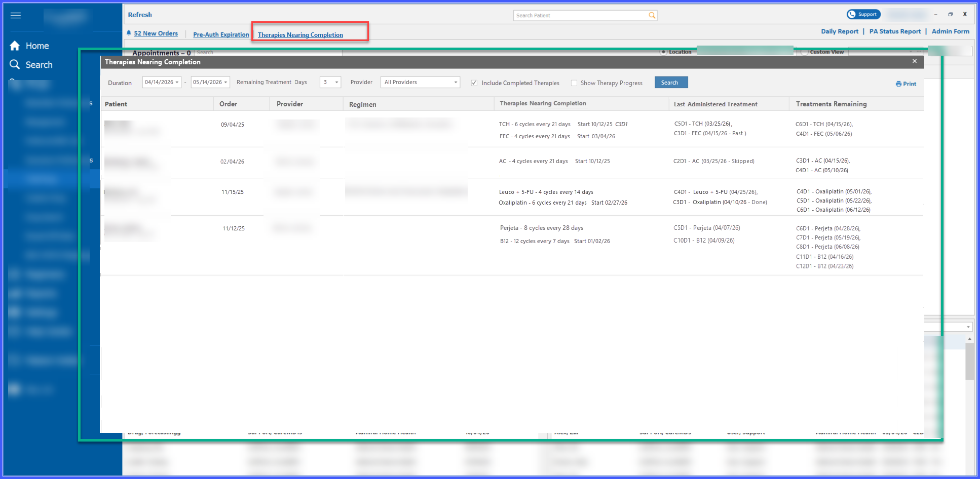The height and width of the screenshot is (479, 980).
Task: Uncheck Include Completed Therapies checkbox
Action: 474,83
